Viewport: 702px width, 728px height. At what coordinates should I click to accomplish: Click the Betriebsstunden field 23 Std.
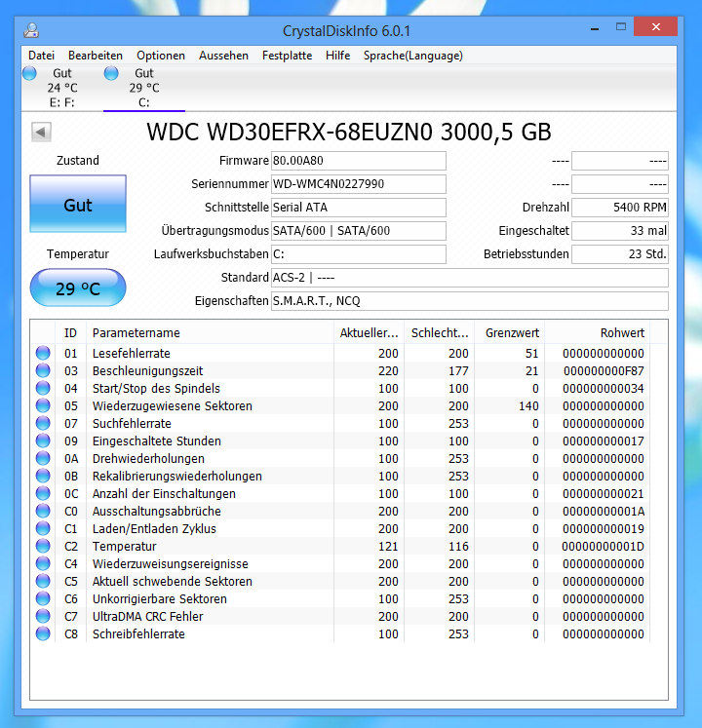620,254
